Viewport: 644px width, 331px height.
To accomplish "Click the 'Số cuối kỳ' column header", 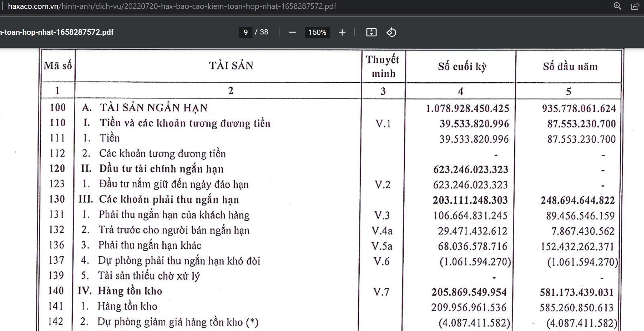I will tap(462, 67).
